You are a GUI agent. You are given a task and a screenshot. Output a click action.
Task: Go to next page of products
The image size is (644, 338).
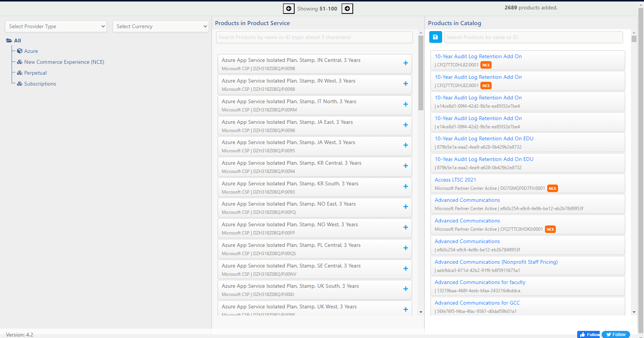click(348, 9)
